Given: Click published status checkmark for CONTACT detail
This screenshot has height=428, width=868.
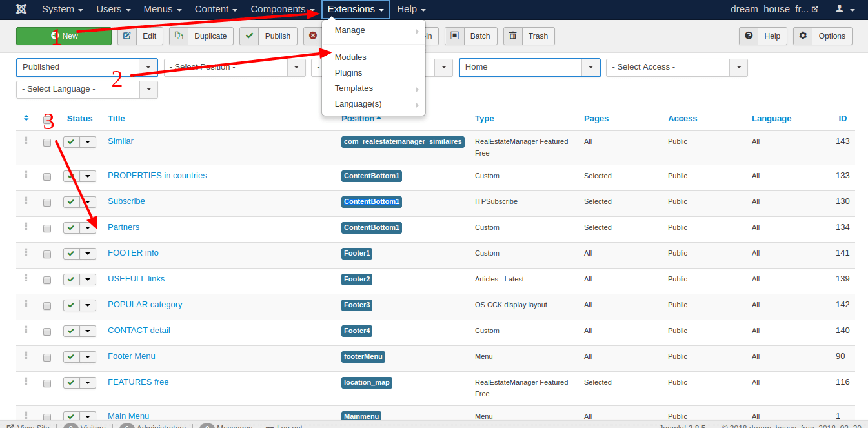Looking at the screenshot, I should click(x=72, y=331).
